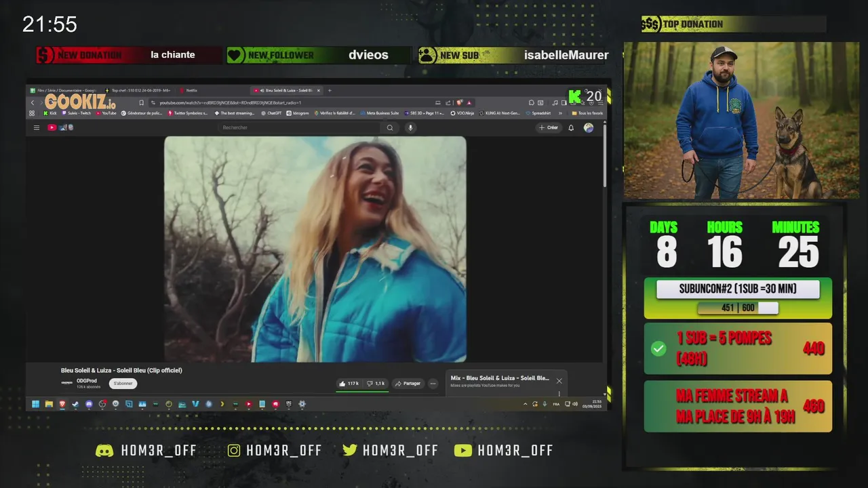868x488 pixels.
Task: Open the Meta Business Suite bookmark
Action: point(380,113)
